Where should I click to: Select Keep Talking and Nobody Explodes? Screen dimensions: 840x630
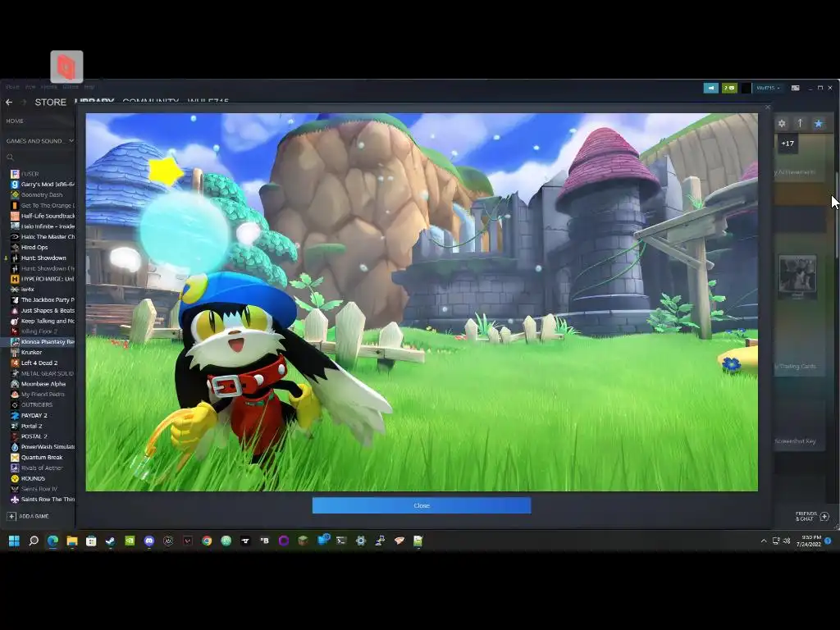click(43, 321)
